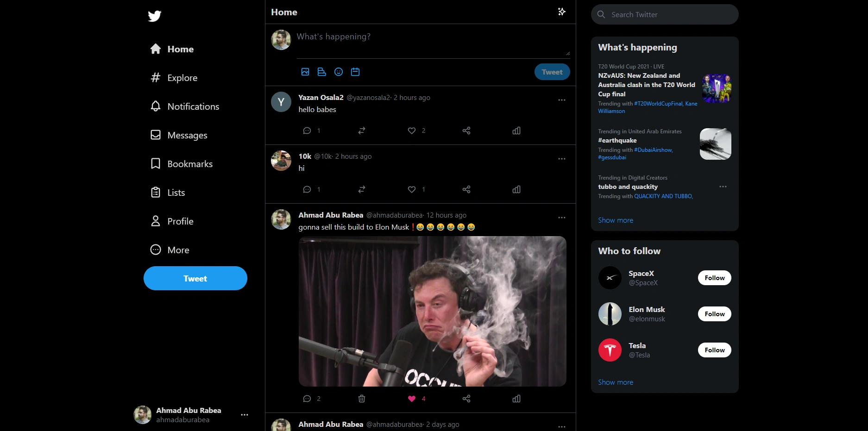The image size is (868, 431).
Task: Open the image upload icon in composer
Action: 305,72
